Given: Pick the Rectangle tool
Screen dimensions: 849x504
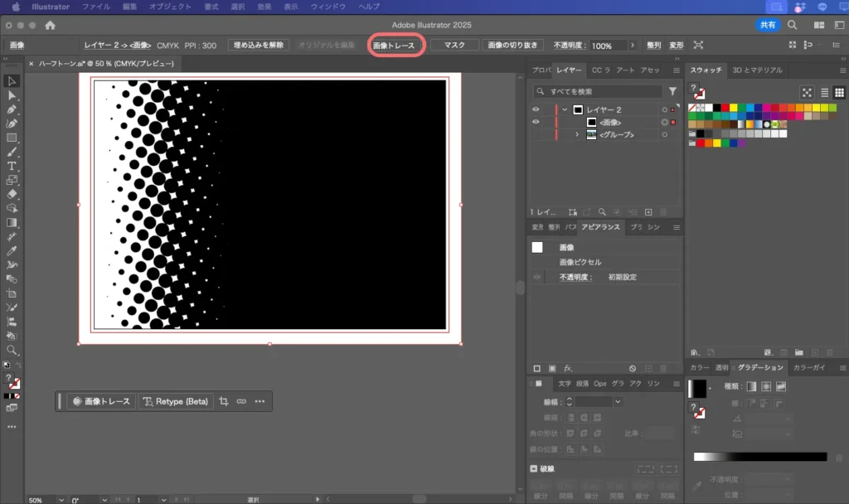Looking at the screenshot, I should click(12, 138).
